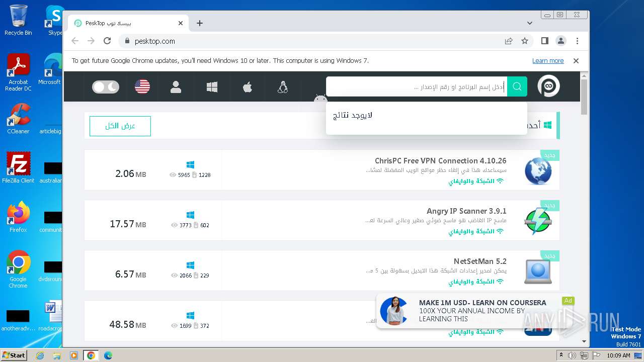
Task: Open Angry IP Scanner 3.9.1 title
Action: (466, 211)
